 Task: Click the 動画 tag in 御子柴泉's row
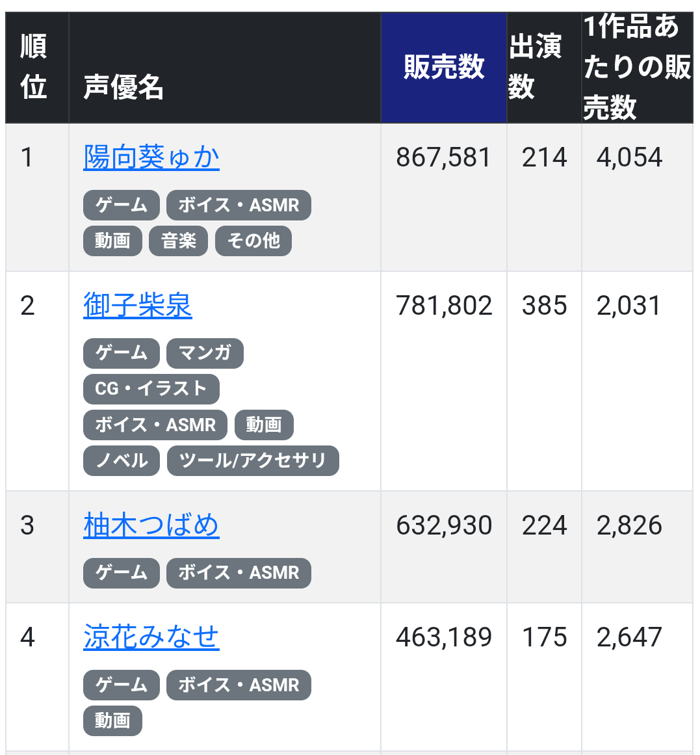(263, 425)
